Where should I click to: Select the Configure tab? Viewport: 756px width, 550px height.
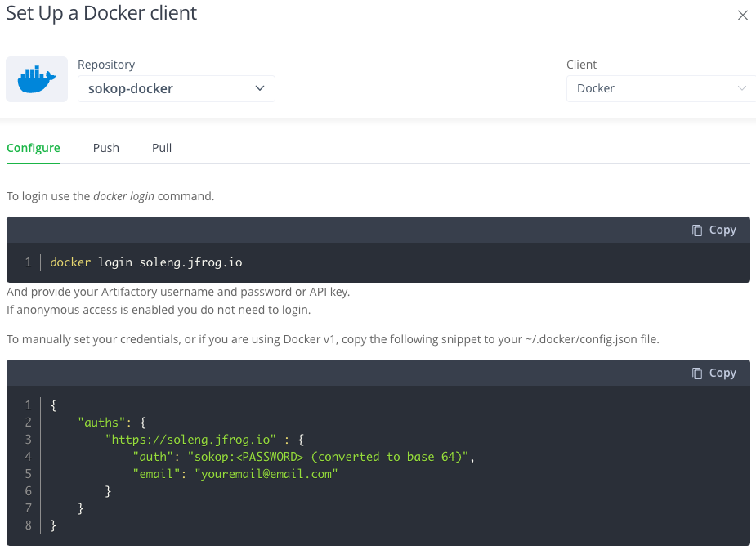pyautogui.click(x=34, y=148)
